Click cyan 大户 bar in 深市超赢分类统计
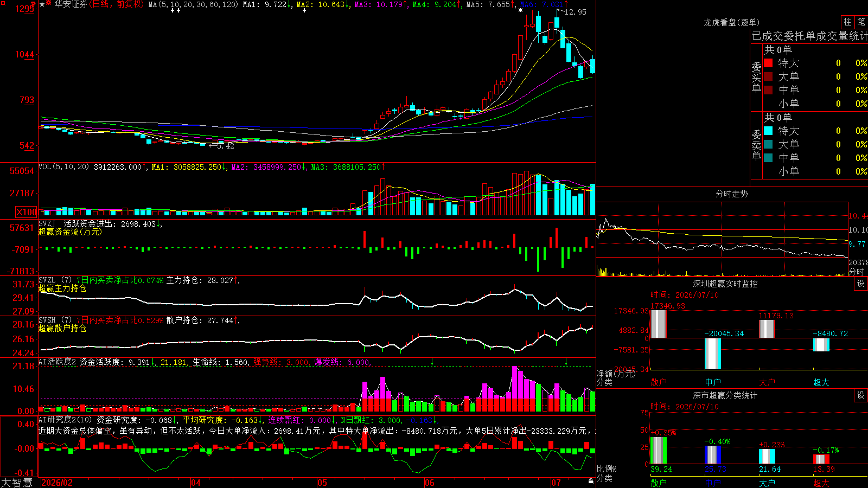This screenshot has height=488, width=868. (x=767, y=457)
